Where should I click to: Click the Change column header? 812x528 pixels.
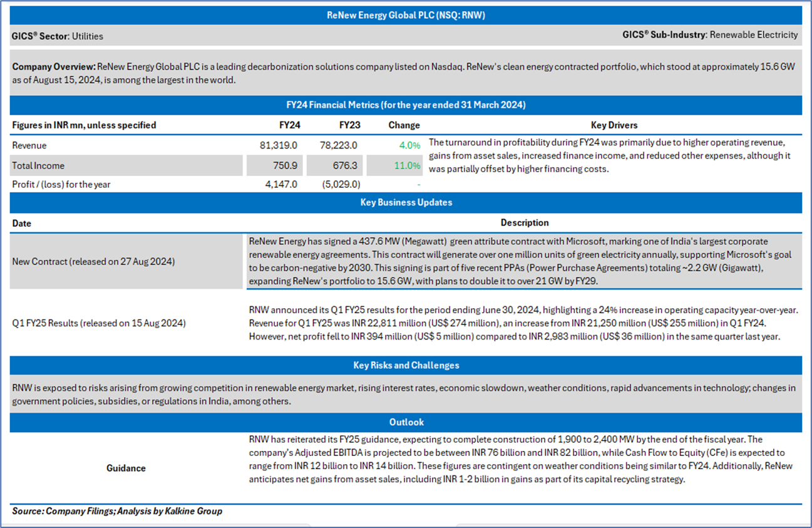pos(404,125)
